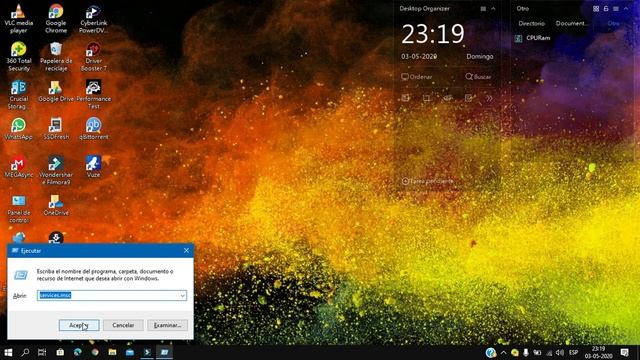
Task: Toggle lock icon on Otro panel
Action: click(x=606, y=9)
